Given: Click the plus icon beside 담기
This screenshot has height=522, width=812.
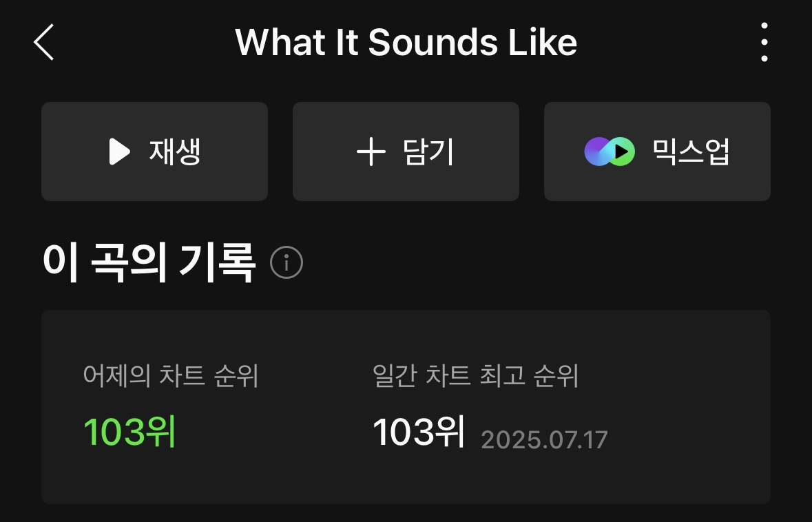Looking at the screenshot, I should [371, 152].
